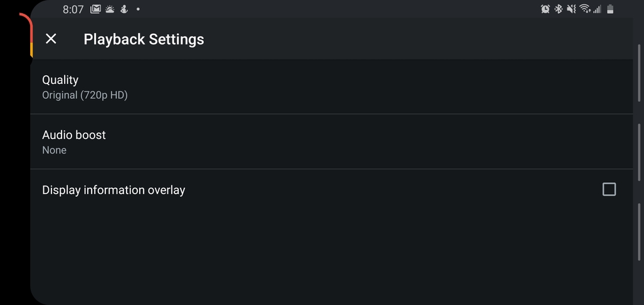
Task: Tap the weather notification icon
Action: point(110,9)
